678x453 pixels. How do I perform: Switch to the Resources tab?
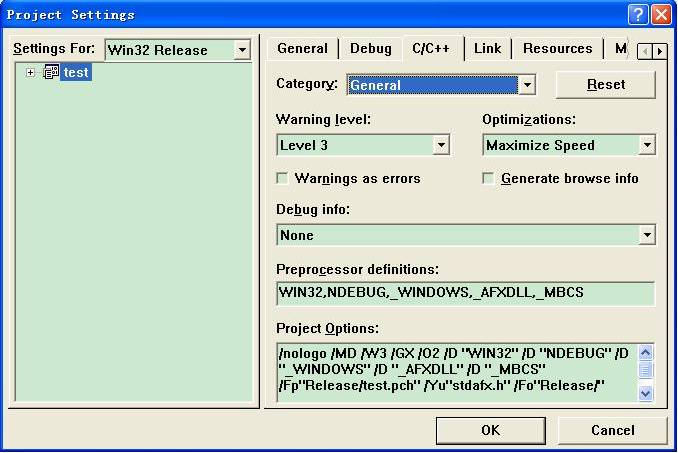[x=557, y=48]
